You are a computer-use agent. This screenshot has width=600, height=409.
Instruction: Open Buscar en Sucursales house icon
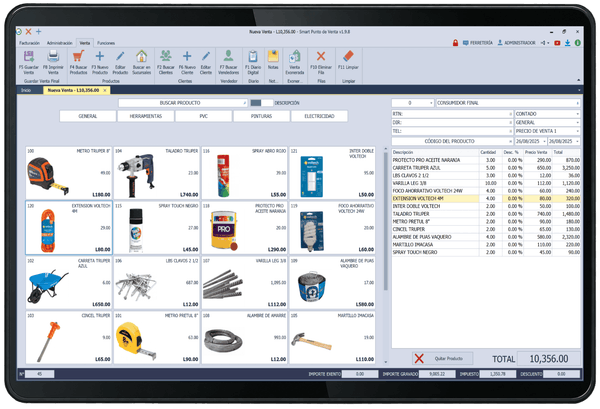(x=142, y=57)
